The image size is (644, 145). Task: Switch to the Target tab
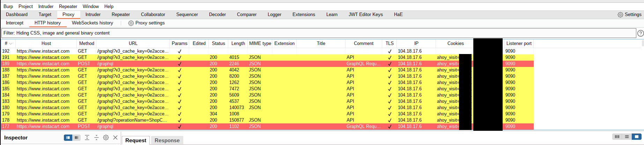[45, 15]
